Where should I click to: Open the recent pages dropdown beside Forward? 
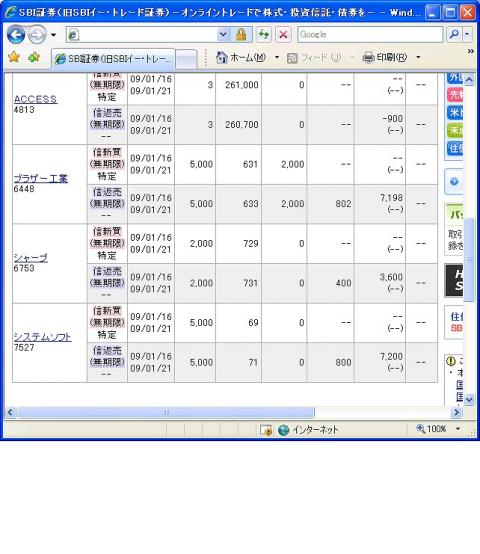click(53, 35)
